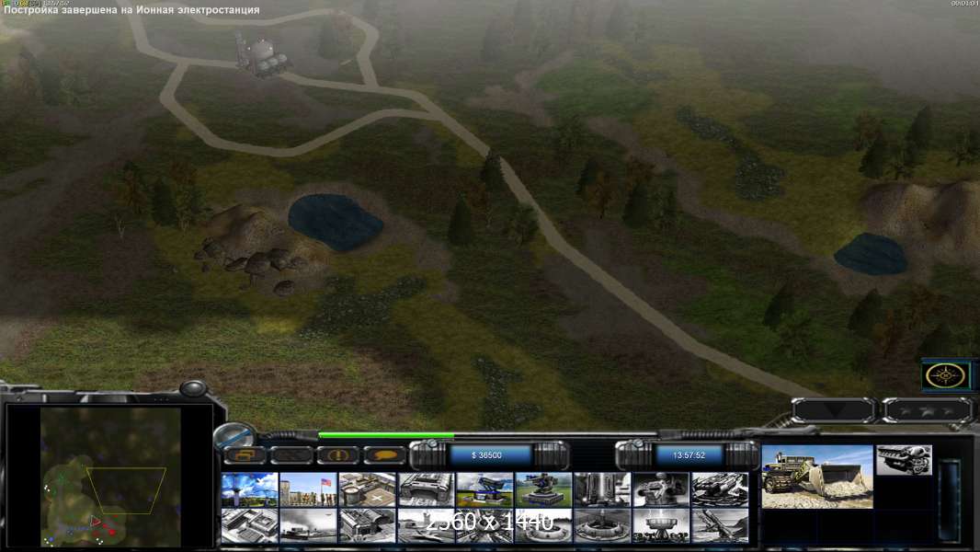
Task: Click the airfield runway build icon
Action: click(308, 525)
